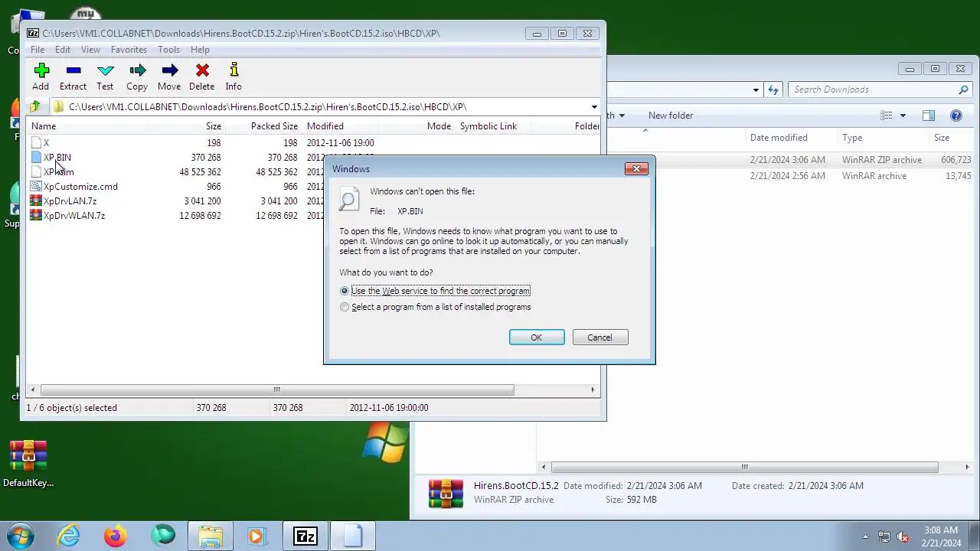The height and width of the screenshot is (551, 980).
Task: Click the Explorer horizontal scrollbar thumb
Action: (744, 467)
